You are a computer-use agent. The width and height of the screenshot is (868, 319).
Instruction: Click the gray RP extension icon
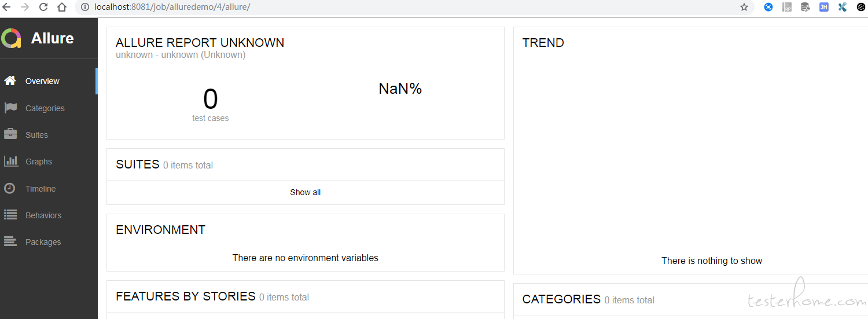pyautogui.click(x=787, y=8)
